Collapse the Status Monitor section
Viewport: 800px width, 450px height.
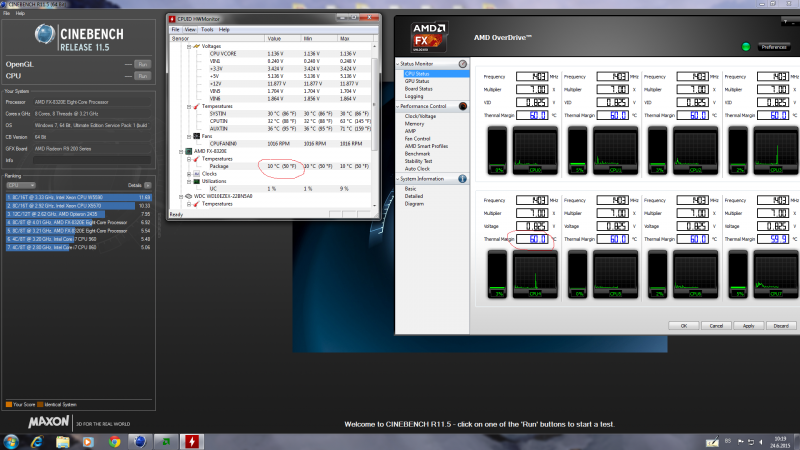(398, 64)
